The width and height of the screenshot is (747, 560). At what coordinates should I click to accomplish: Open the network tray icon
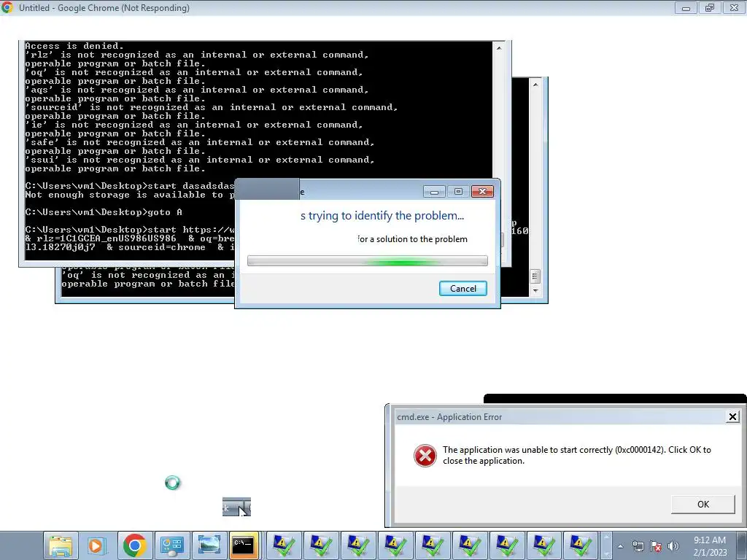click(x=638, y=546)
